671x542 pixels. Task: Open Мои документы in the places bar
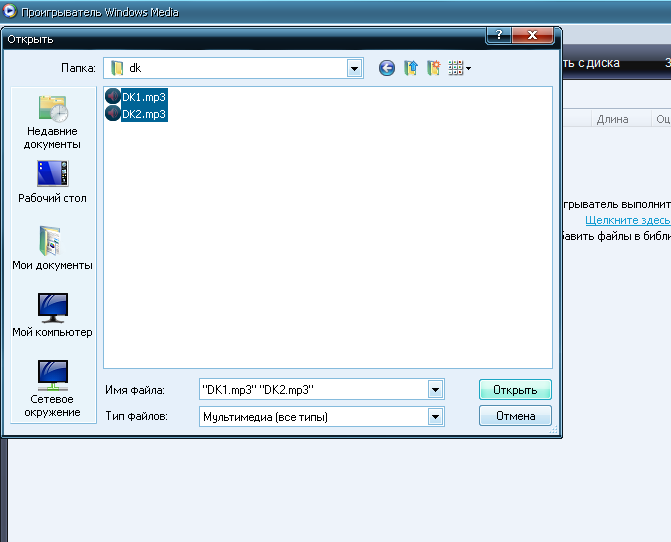pyautogui.click(x=52, y=248)
